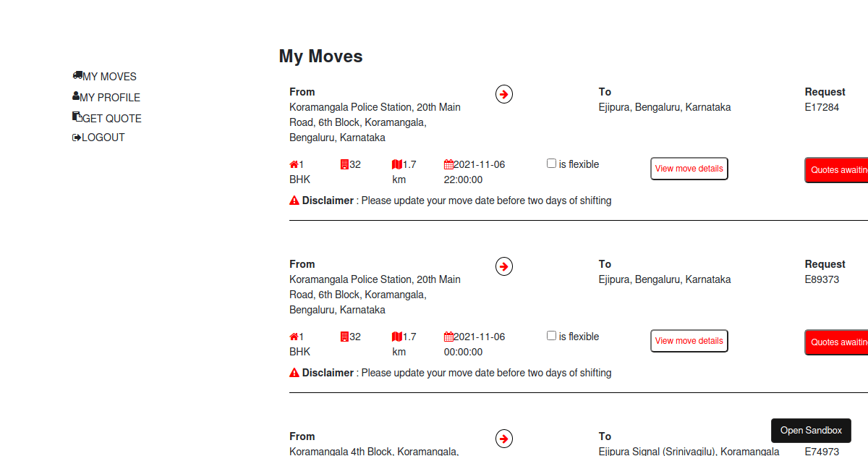Click the home icon of the E89373 move
The height and width of the screenshot is (456, 868).
point(294,337)
